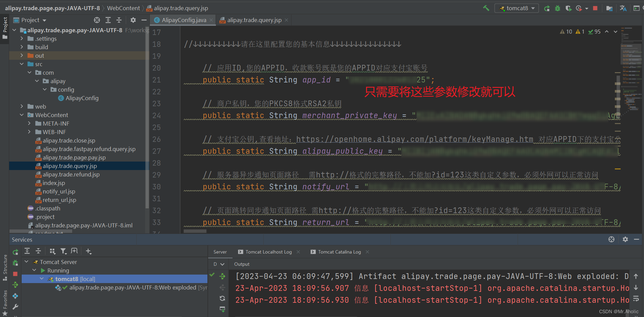The width and height of the screenshot is (644, 317).
Task: Close the alipay.trade.query.jsp editor tab
Action: point(286,20)
